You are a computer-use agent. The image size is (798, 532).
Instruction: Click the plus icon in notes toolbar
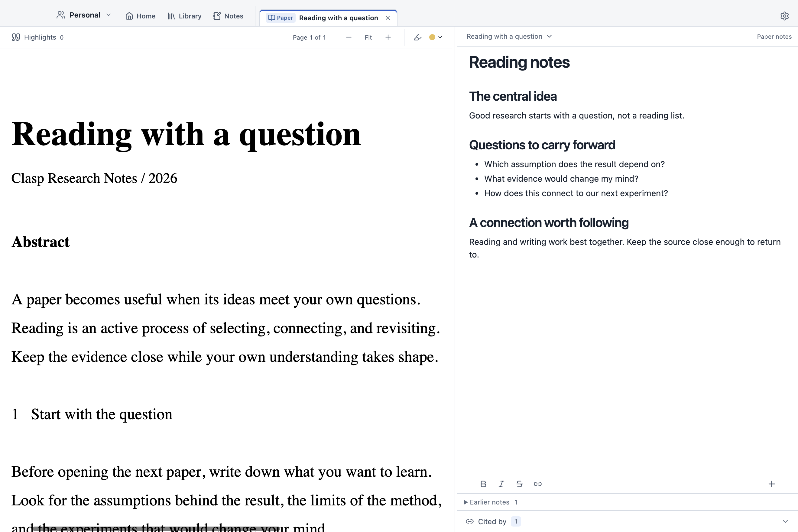tap(771, 484)
